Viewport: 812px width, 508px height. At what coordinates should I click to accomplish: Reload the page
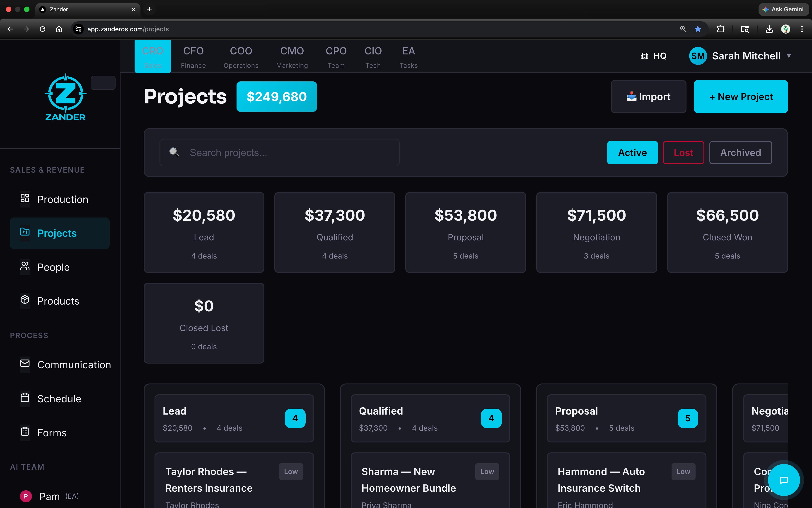[42, 29]
